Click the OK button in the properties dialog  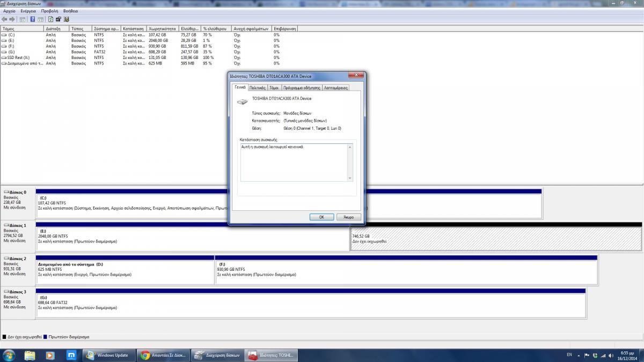[x=321, y=217]
